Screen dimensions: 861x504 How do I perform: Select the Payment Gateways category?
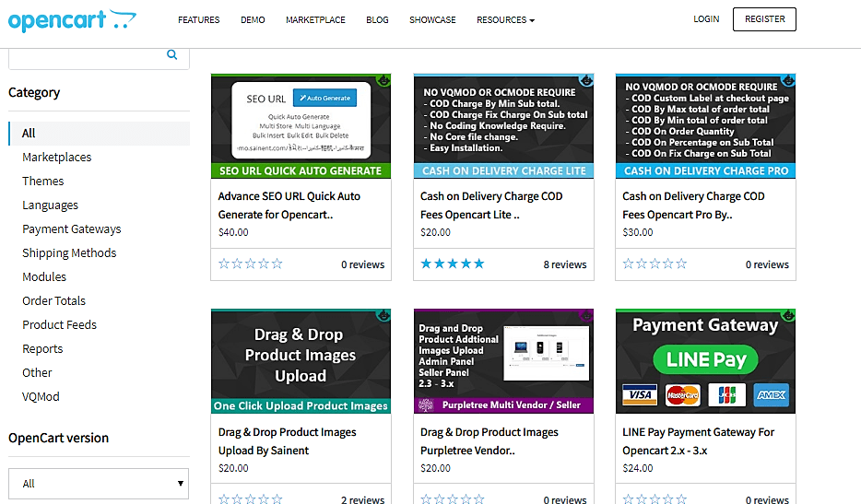point(71,229)
